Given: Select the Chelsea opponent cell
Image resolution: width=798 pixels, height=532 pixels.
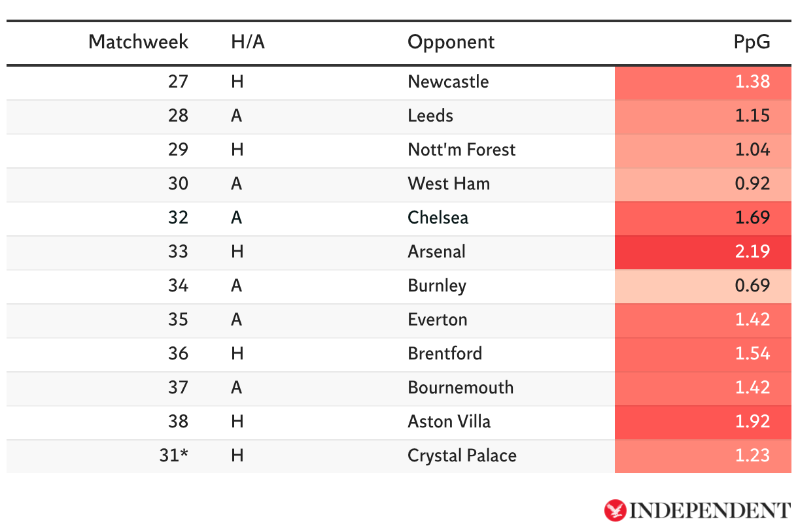Looking at the screenshot, I should 438,218.
